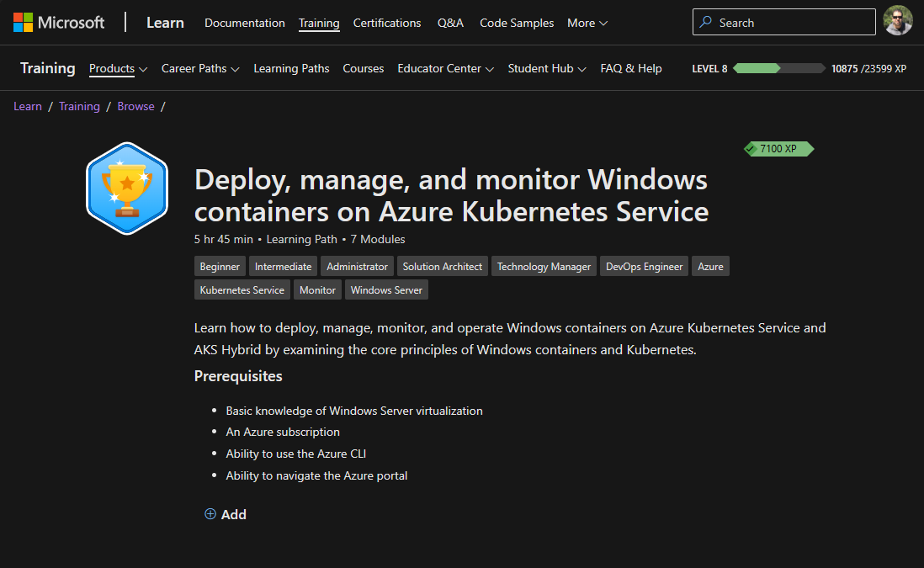Click the Level 8 XP progress bar

(778, 68)
